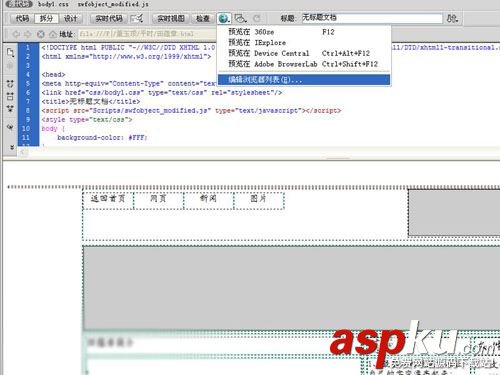The height and width of the screenshot is (375, 500).
Task: Click line number 10 in the gutter
Action: pyautogui.click(x=26, y=128)
